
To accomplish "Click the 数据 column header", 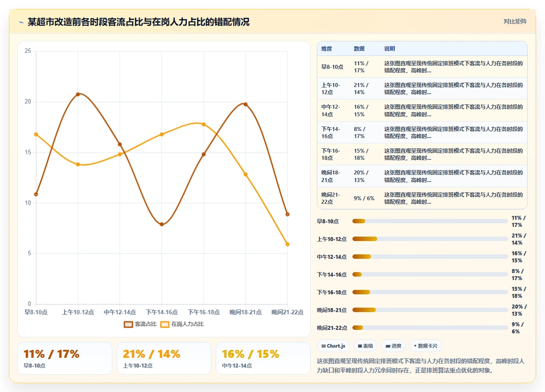I will pyautogui.click(x=359, y=49).
